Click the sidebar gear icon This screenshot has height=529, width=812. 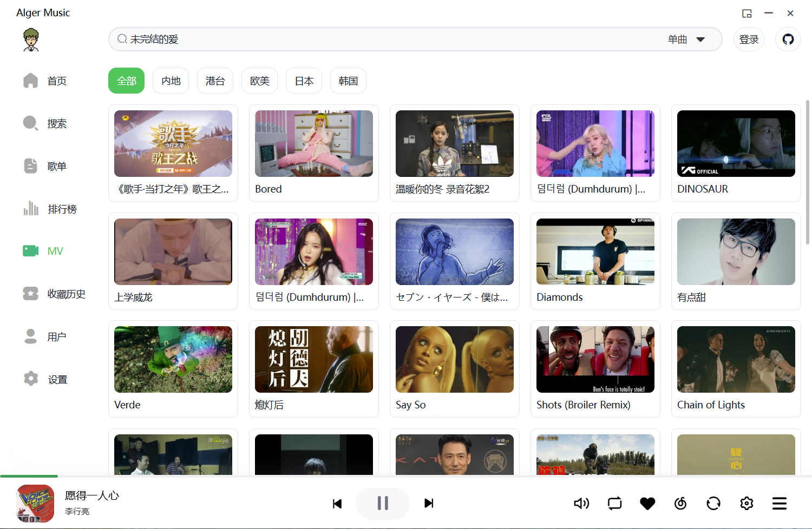[31, 379]
